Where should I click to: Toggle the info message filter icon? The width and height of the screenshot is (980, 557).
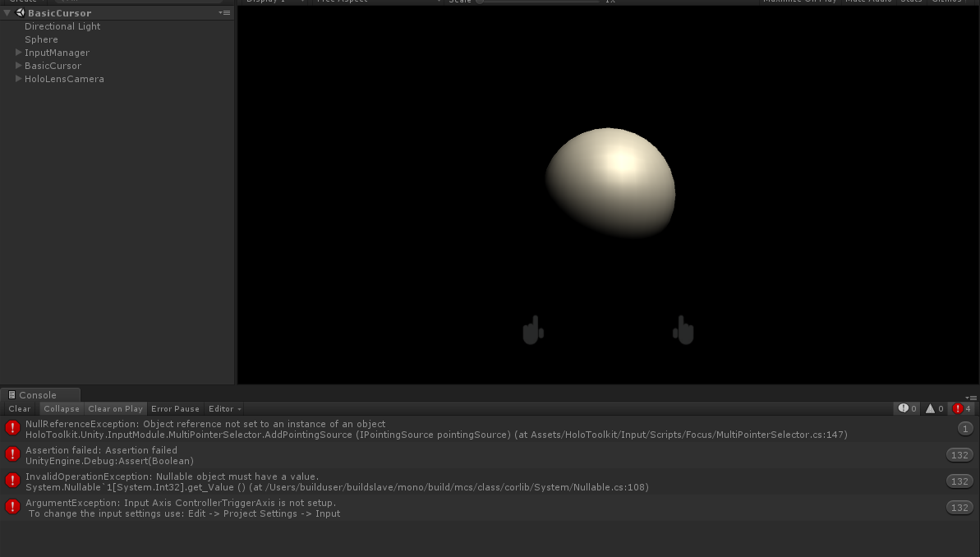[x=904, y=408]
